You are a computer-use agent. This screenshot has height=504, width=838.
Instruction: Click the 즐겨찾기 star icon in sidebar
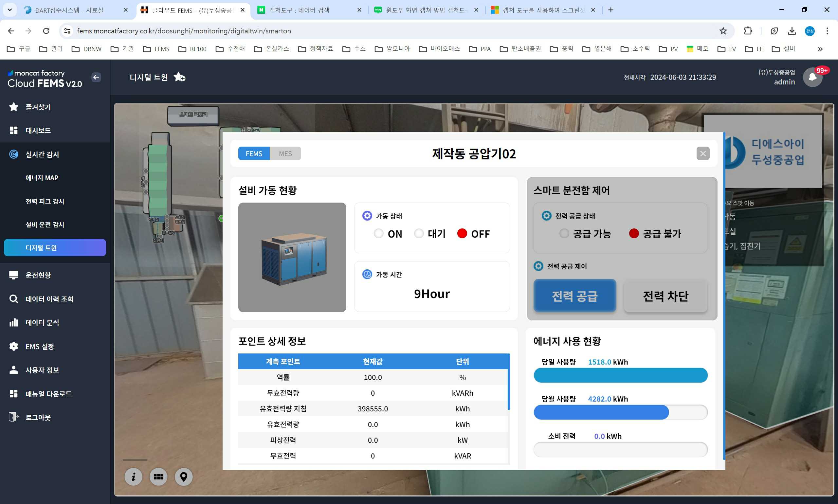(x=14, y=107)
